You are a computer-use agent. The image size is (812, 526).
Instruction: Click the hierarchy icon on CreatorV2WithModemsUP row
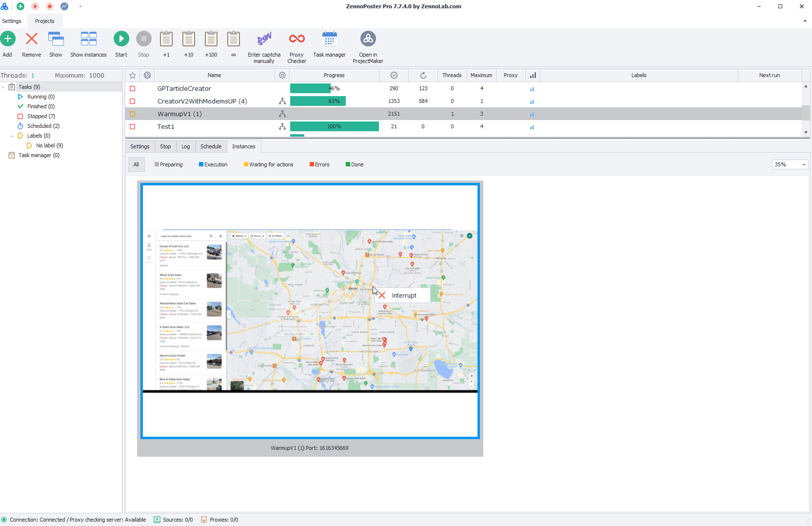click(282, 101)
